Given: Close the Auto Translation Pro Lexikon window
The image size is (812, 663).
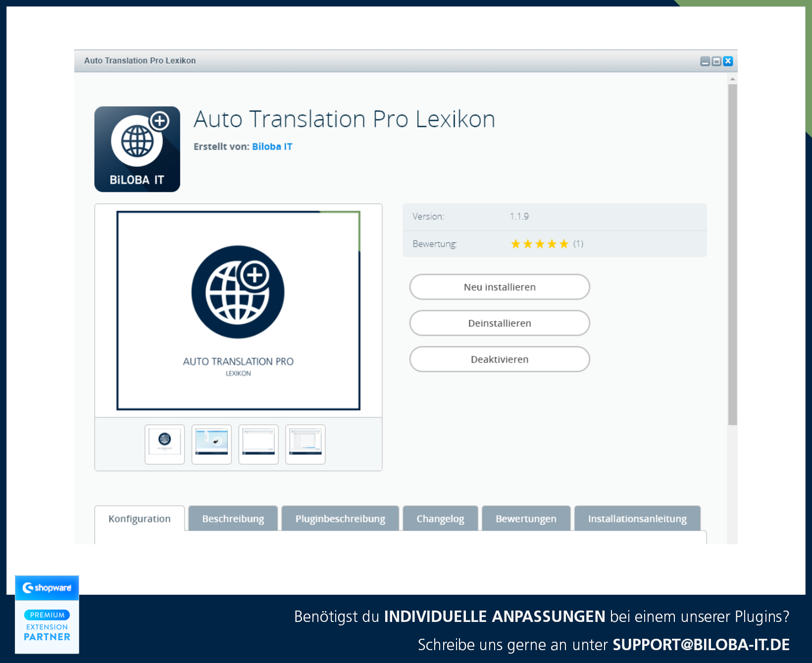Looking at the screenshot, I should tap(728, 61).
